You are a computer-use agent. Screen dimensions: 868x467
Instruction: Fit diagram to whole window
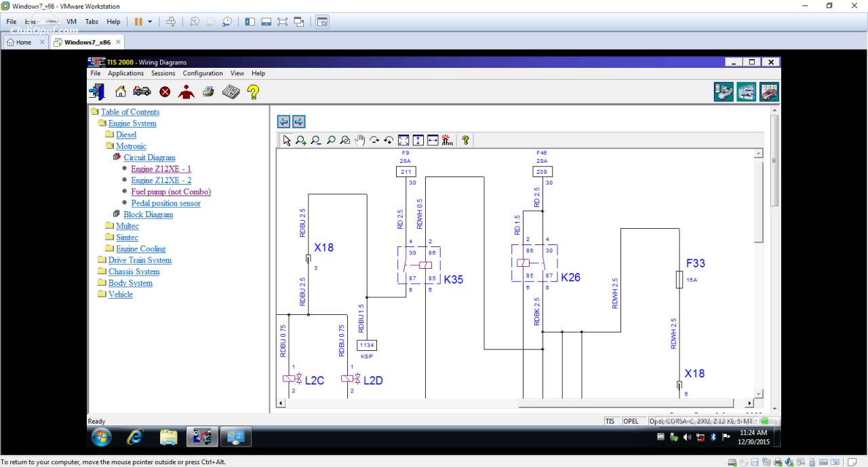[x=403, y=141]
